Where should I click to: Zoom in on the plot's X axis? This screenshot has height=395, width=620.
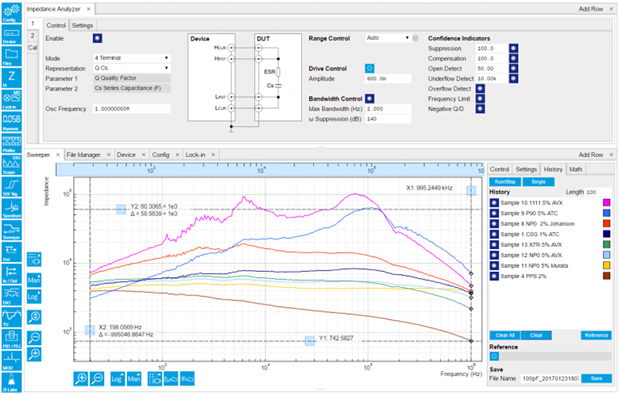(x=81, y=378)
